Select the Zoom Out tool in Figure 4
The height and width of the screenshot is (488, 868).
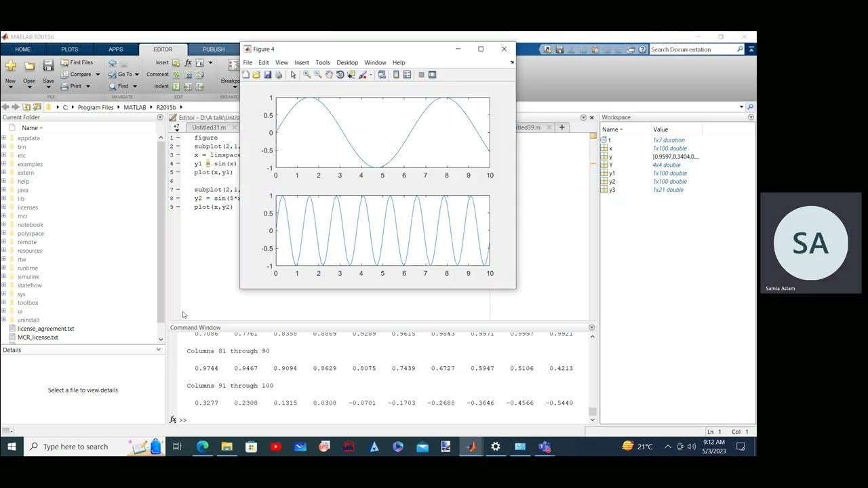coord(318,75)
